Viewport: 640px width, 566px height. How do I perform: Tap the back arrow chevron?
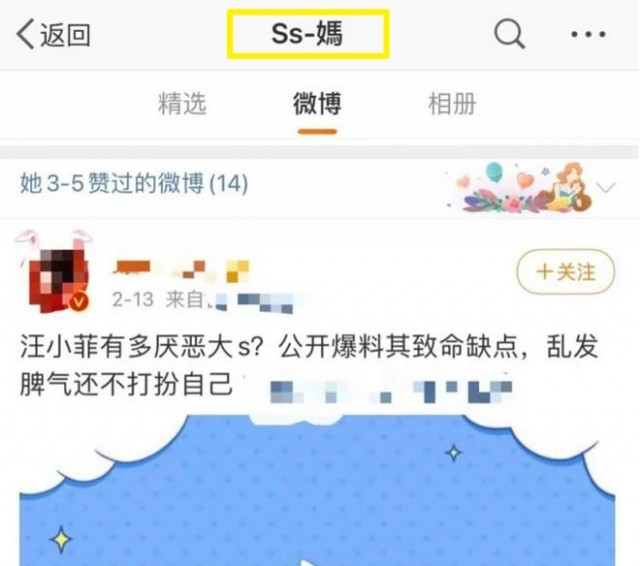pyautogui.click(x=25, y=35)
